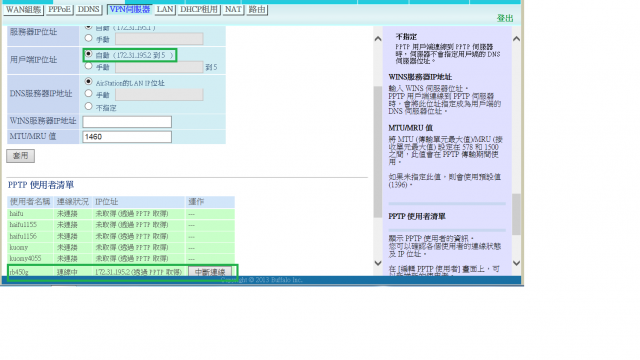Select automatic client IP range radio

(88, 54)
